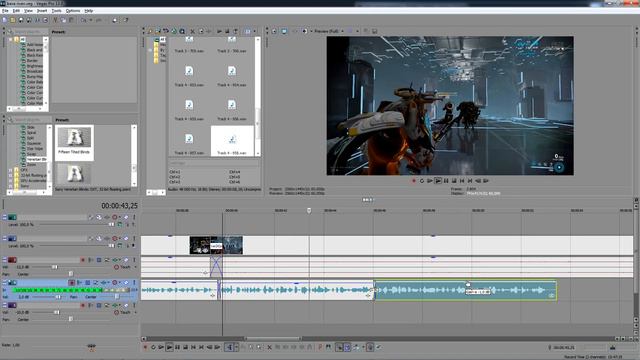Toggle Loop Playback in timeline transport bar
Viewport: 640px width, 360px height.
tap(153, 347)
